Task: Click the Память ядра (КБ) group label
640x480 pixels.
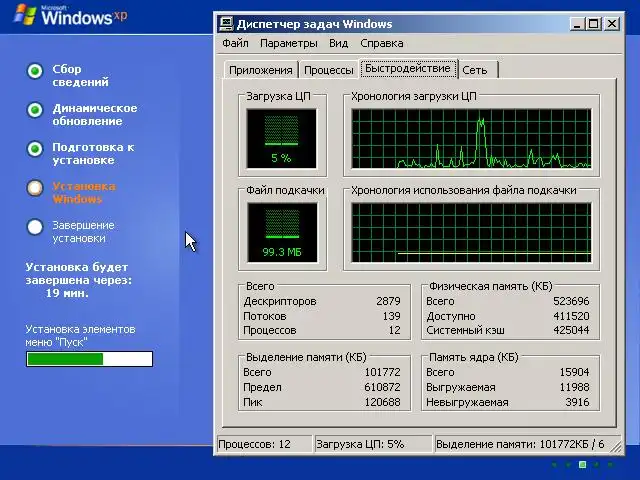Action: tap(473, 357)
